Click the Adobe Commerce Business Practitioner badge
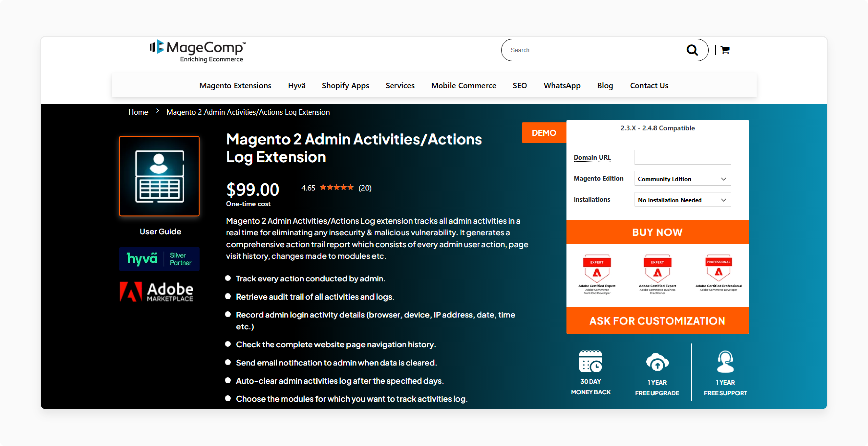The height and width of the screenshot is (446, 868). coord(657,274)
